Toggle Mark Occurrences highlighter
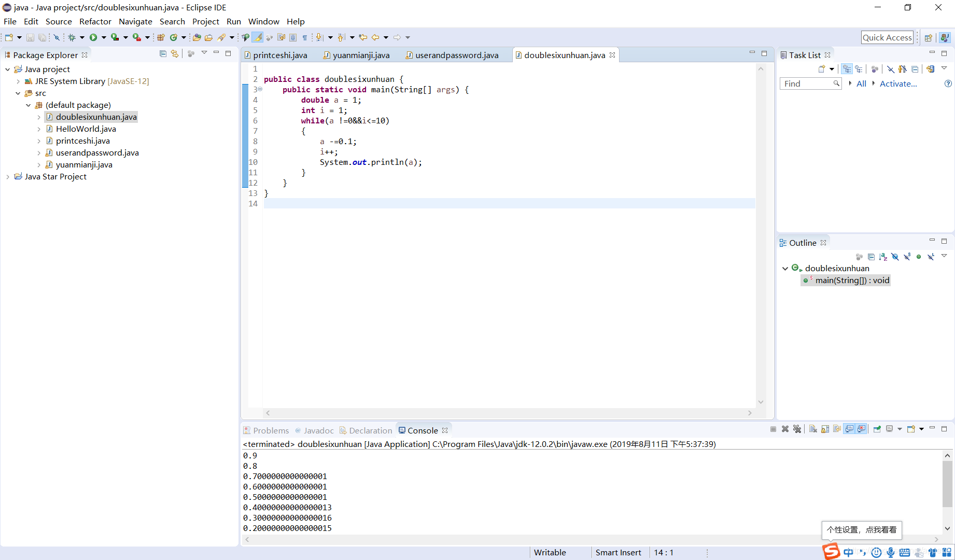 [258, 37]
